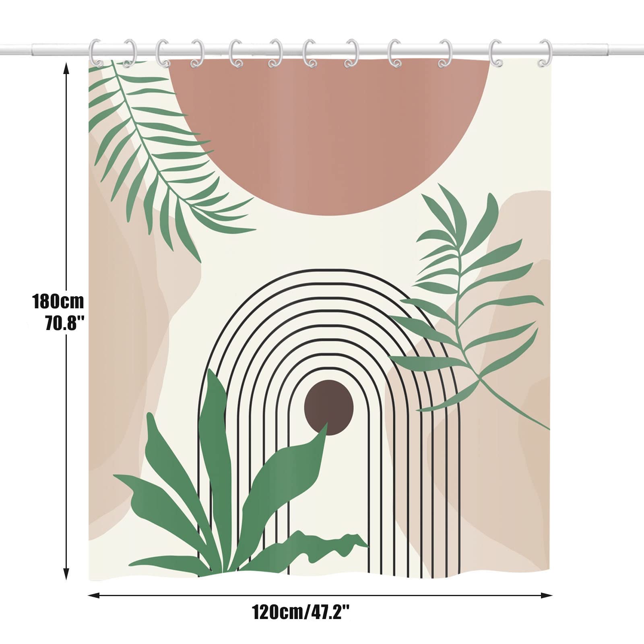The height and width of the screenshot is (644, 644).
Task: Click the "180cm" height label
Action: pyautogui.click(x=58, y=301)
